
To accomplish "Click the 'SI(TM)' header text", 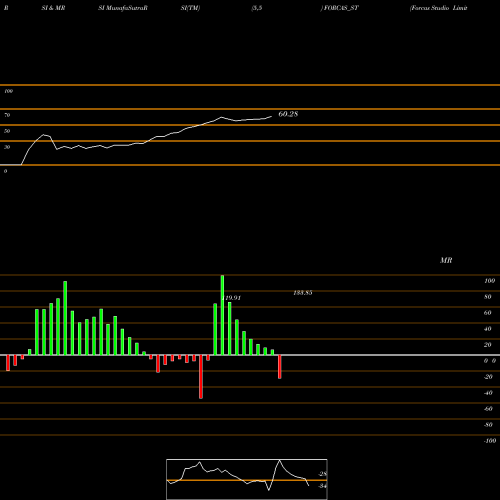I will 190,8.
